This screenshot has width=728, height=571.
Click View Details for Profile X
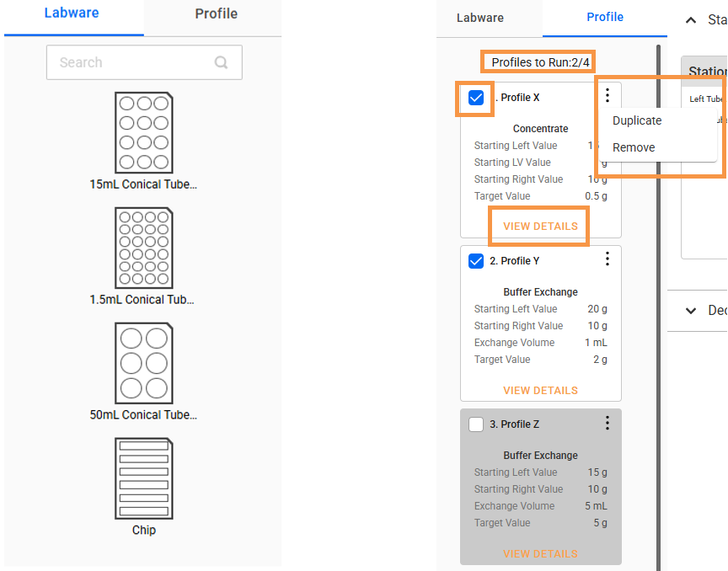click(540, 227)
